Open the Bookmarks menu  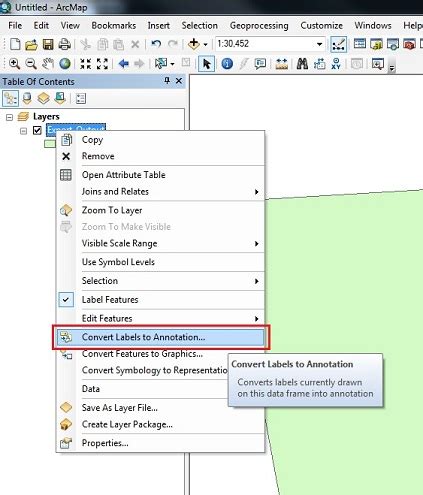pyautogui.click(x=114, y=25)
